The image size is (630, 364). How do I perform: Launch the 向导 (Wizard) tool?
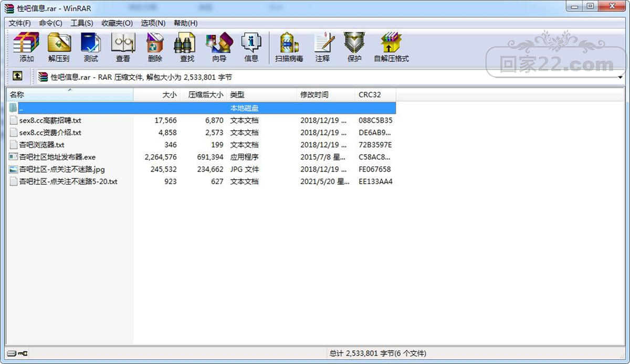(x=219, y=43)
